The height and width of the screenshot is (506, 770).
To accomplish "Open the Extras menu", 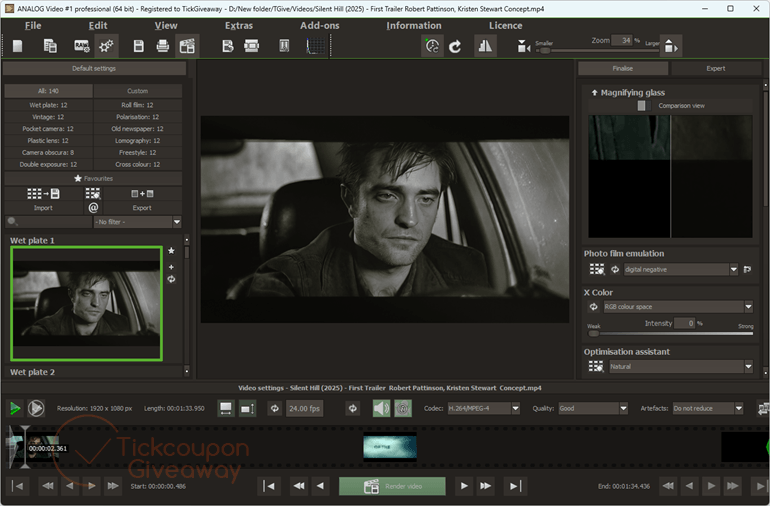I will (x=239, y=26).
